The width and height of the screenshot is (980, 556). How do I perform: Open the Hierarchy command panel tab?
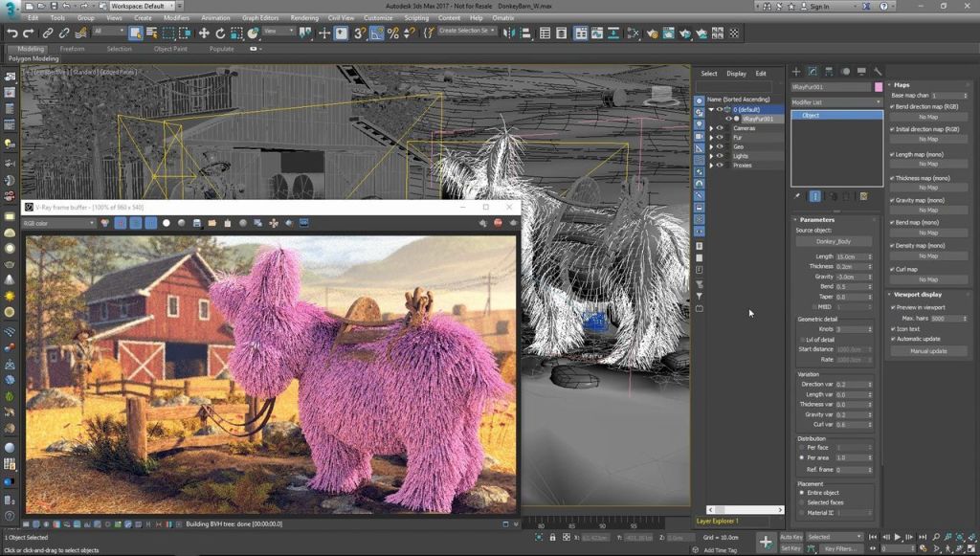click(829, 72)
